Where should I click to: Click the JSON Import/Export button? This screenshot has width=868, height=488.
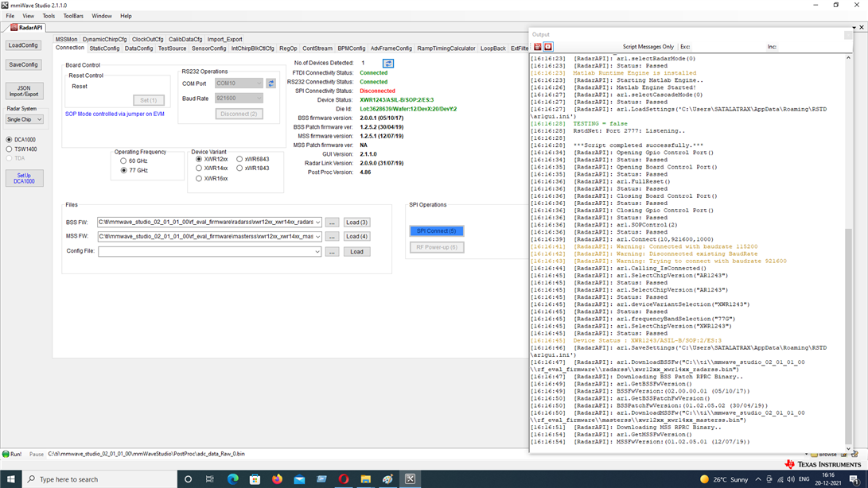click(25, 91)
